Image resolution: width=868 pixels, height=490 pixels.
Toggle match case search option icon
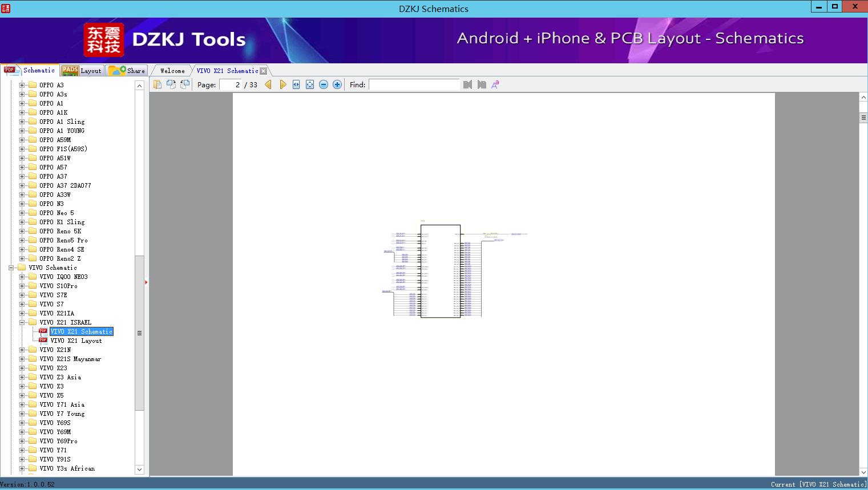point(495,84)
